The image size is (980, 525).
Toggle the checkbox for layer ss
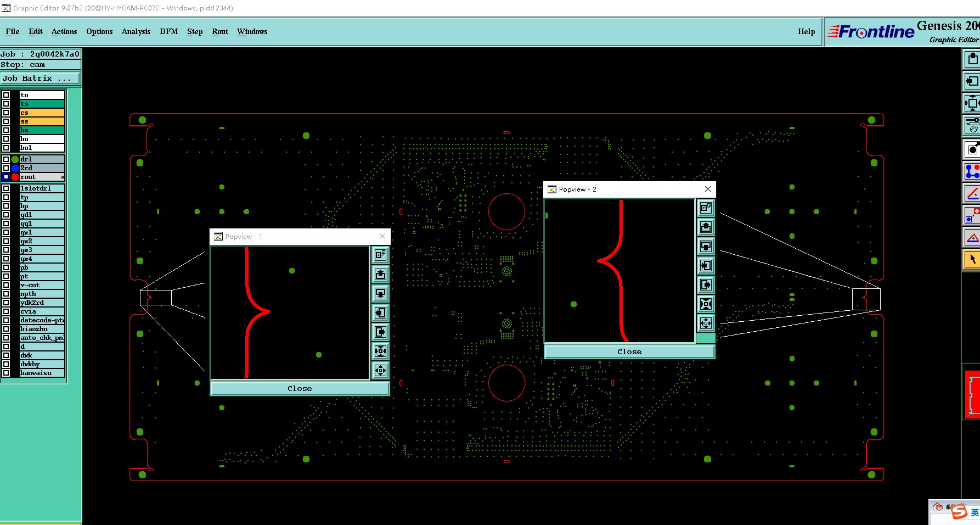pyautogui.click(x=6, y=121)
